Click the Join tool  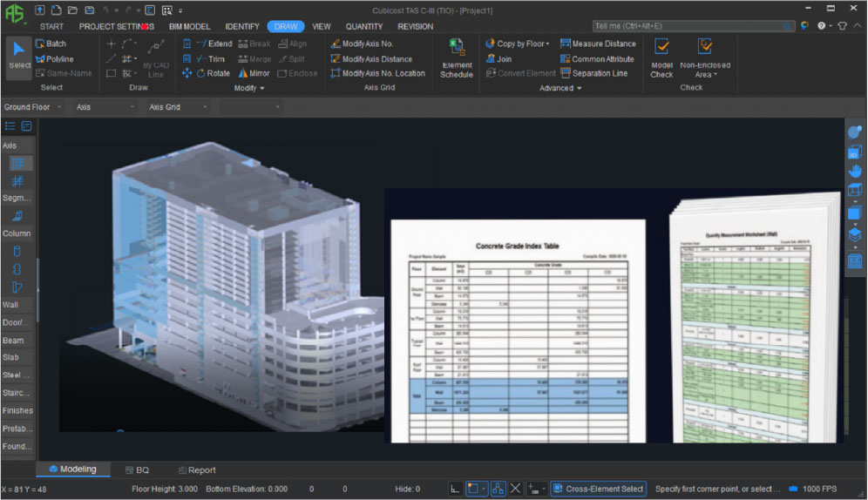pyautogui.click(x=498, y=59)
